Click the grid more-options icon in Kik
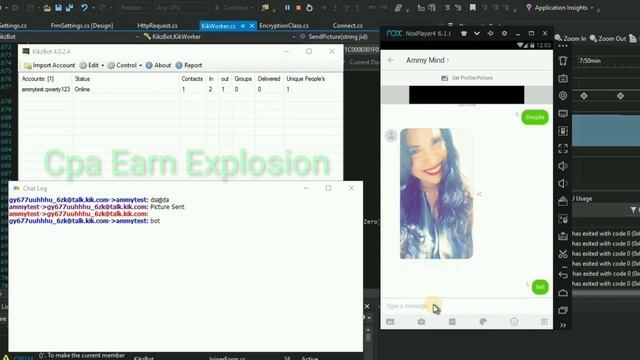The width and height of the screenshot is (640, 360). (544, 322)
